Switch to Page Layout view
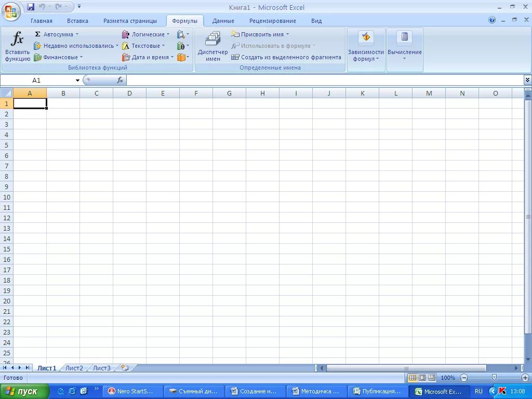 point(422,378)
